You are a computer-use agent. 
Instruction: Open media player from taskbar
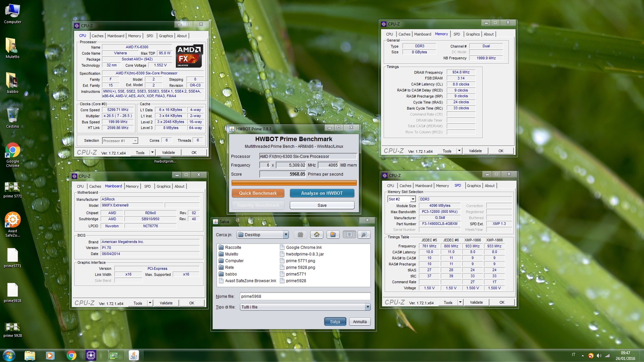50,355
